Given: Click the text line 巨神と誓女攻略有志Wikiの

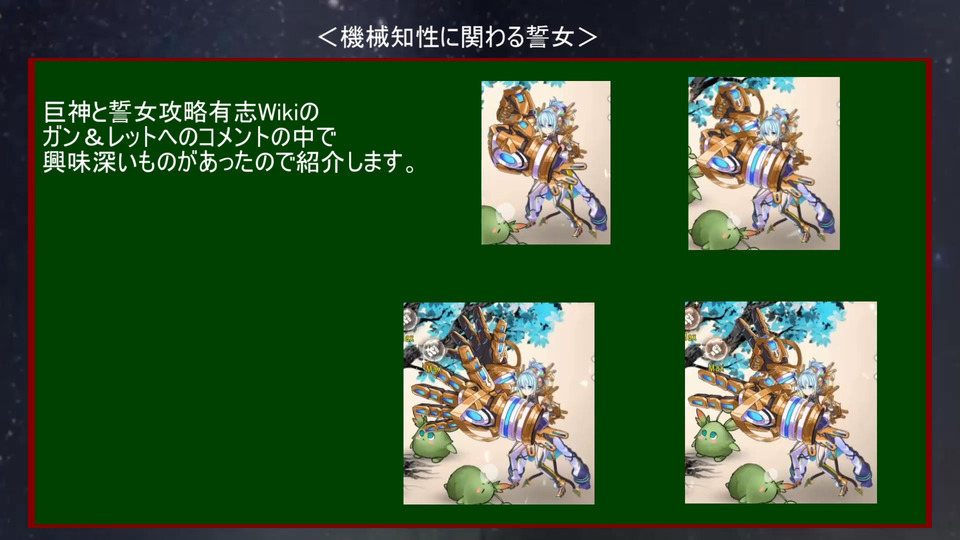Looking at the screenshot, I should pos(181,112).
